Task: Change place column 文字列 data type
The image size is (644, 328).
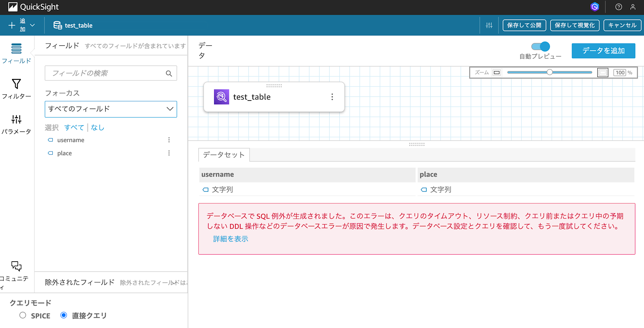Action: (436, 189)
